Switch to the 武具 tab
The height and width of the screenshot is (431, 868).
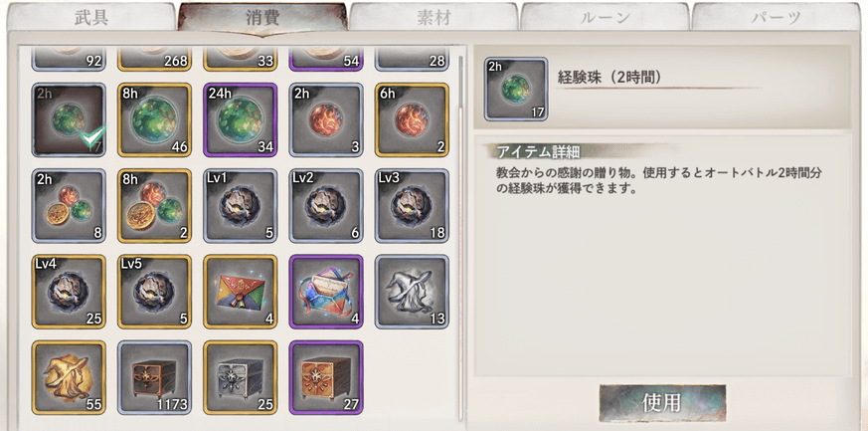[x=91, y=17]
